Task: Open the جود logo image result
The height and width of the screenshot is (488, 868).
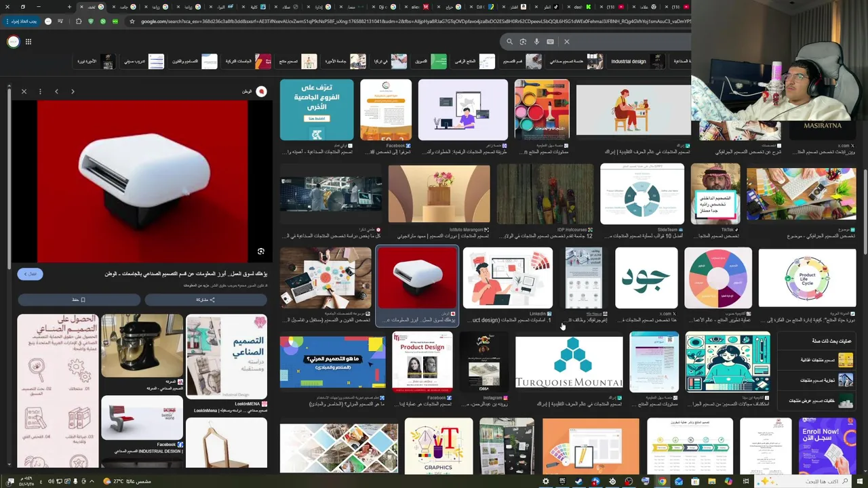Action: [646, 278]
